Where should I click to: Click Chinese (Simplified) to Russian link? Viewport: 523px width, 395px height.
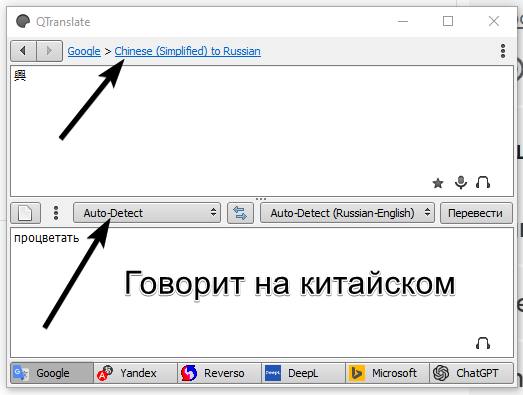click(187, 51)
